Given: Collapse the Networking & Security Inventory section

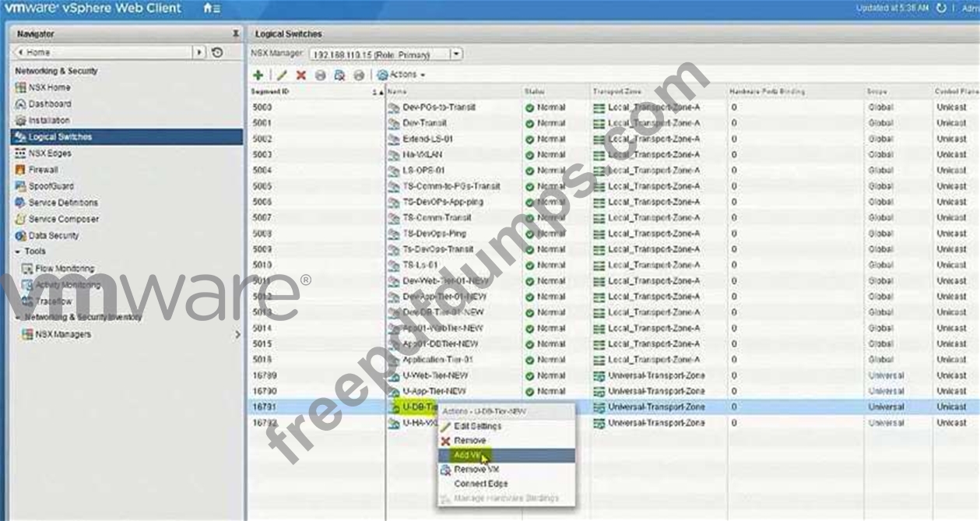Looking at the screenshot, I should click(x=17, y=317).
